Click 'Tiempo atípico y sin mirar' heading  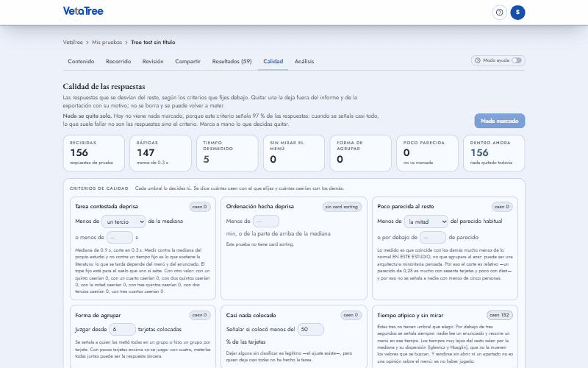(x=410, y=315)
